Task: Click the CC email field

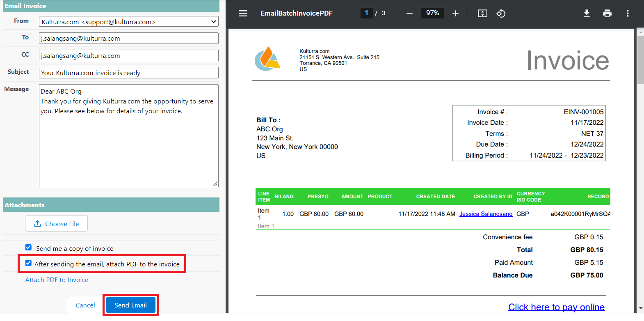Action: pos(129,56)
